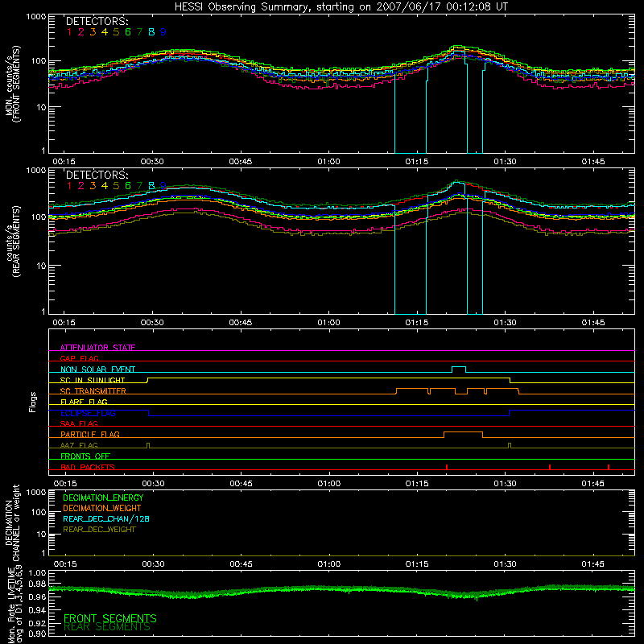Click the 'DECIMATION_WEIGHT' legend entry
The height and width of the screenshot is (644, 644).
pyautogui.click(x=102, y=508)
